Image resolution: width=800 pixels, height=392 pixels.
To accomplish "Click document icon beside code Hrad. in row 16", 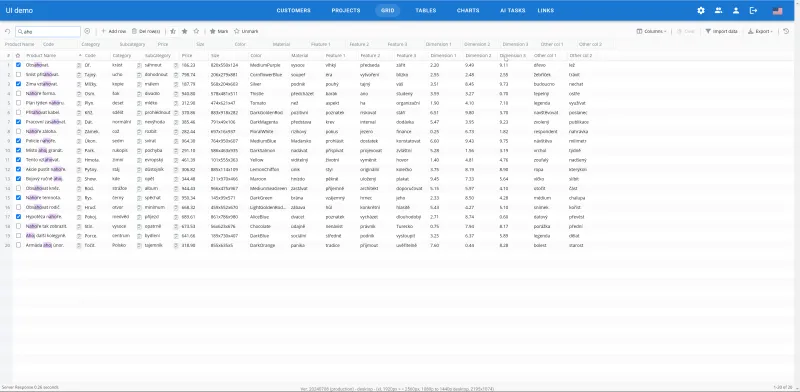I will click(x=79, y=208).
